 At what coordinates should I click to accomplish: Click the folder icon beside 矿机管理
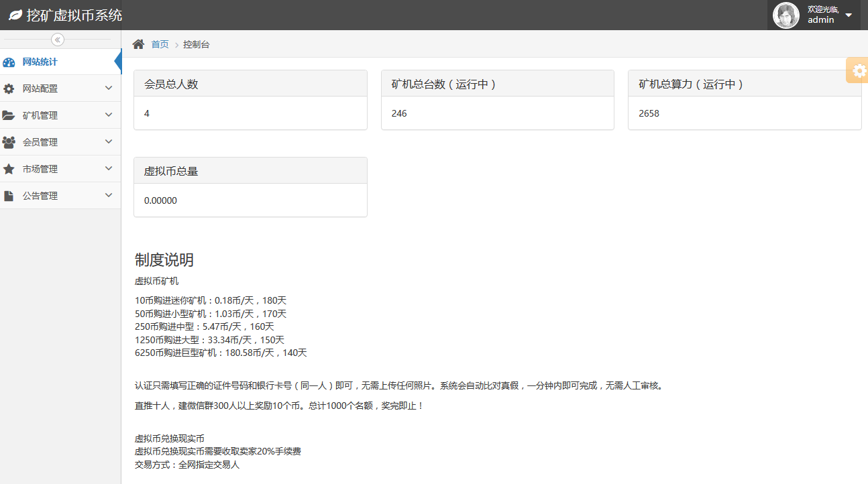[x=9, y=115]
